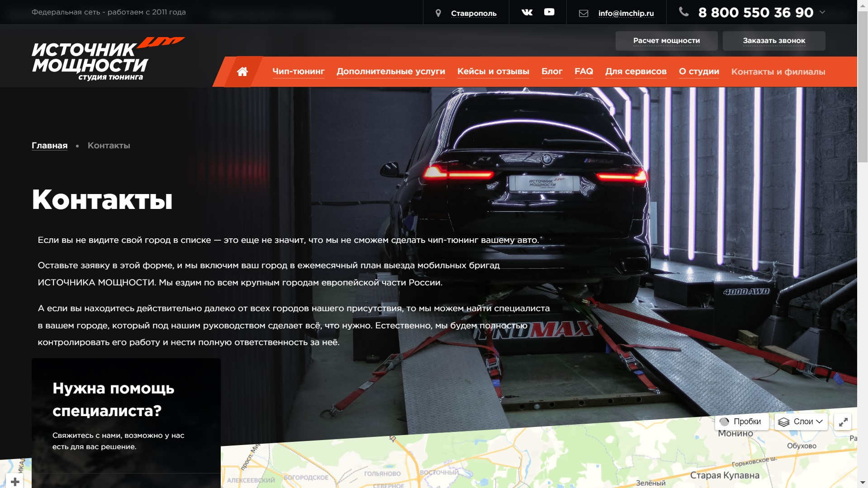This screenshot has width=868, height=488.
Task: Click the Обухово label on the map
Action: click(x=802, y=446)
